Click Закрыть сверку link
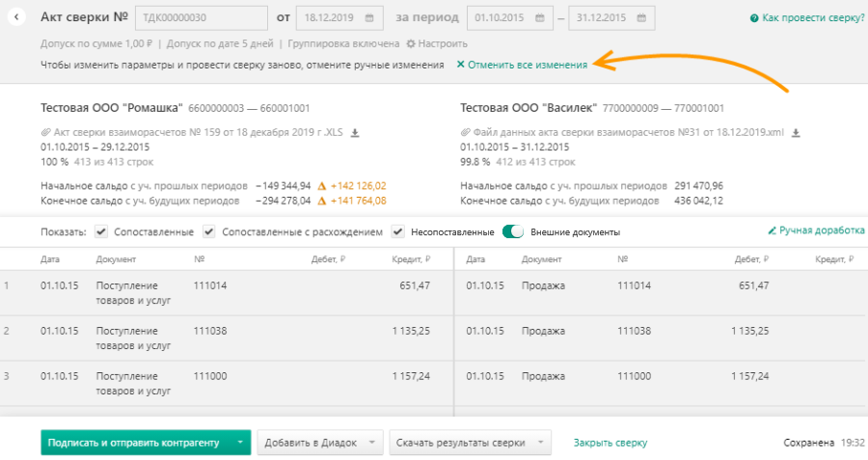 (x=610, y=443)
